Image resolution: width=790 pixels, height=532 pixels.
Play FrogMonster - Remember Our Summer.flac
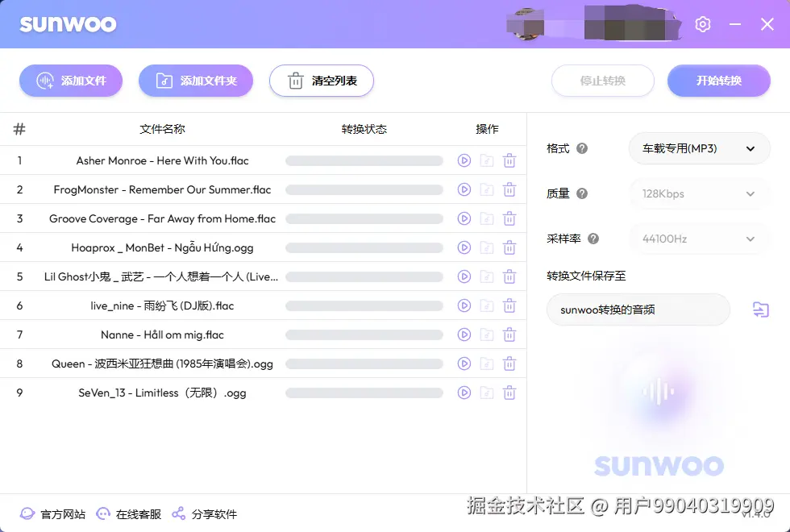tap(464, 190)
